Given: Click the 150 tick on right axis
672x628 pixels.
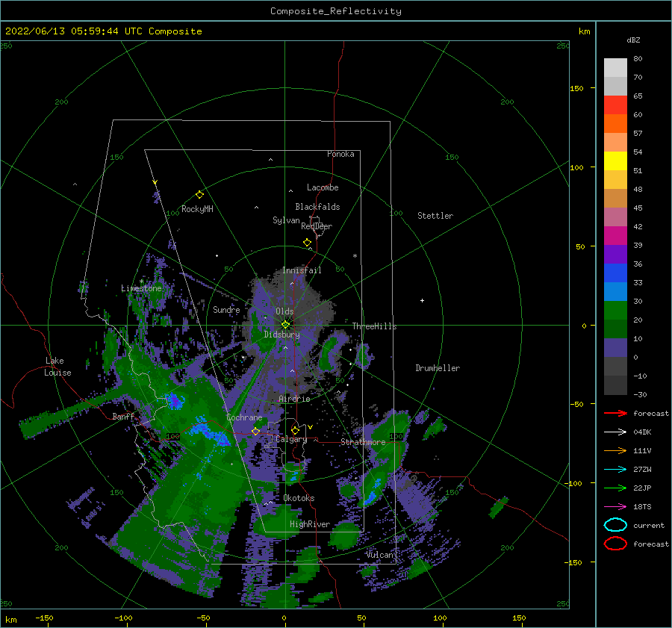Looking at the screenshot, I should click(576, 88).
